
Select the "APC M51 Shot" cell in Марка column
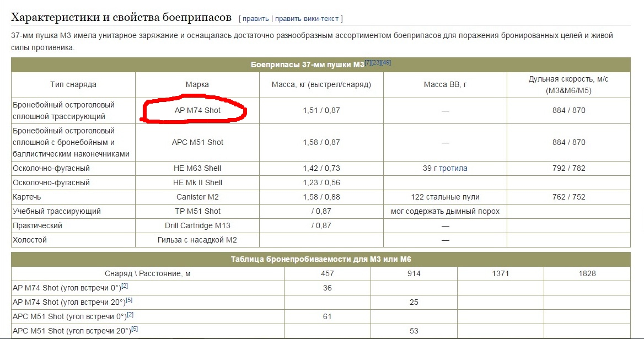pos(197,142)
